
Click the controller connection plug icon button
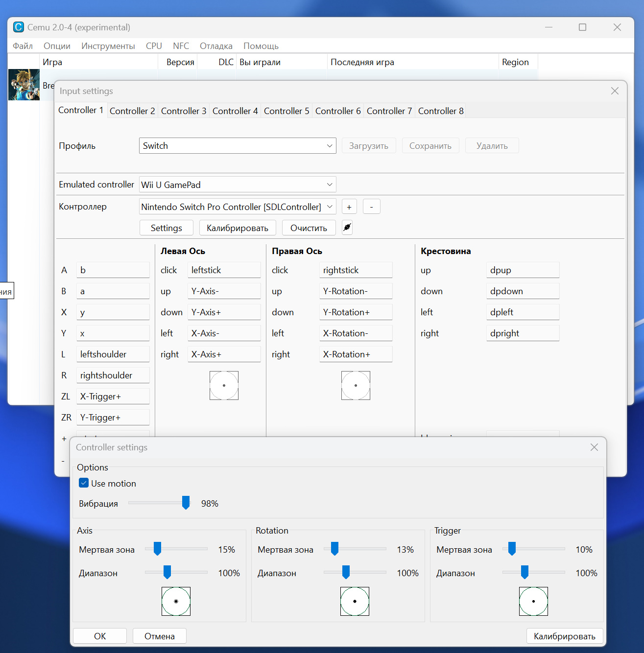coord(347,228)
